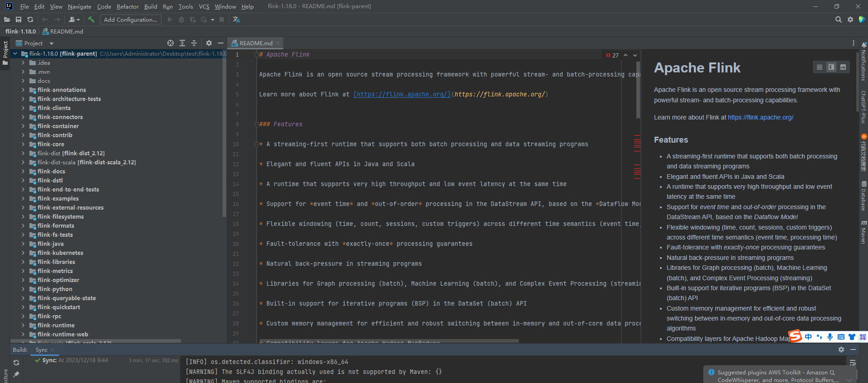
Task: Toggle fold marker on line 1 heading
Action: 256,55
